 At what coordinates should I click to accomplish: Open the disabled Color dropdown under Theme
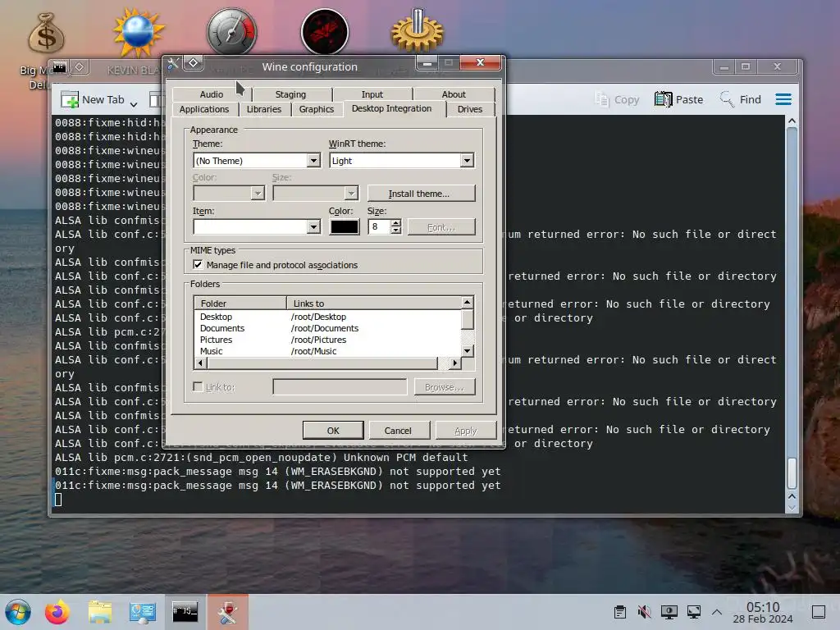point(229,193)
